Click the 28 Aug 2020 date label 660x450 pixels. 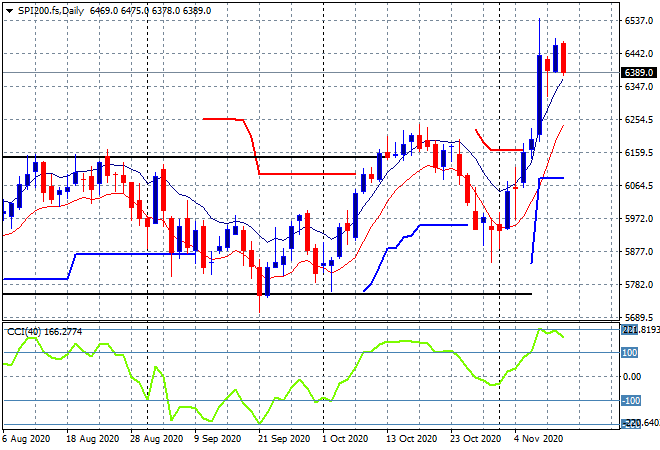point(157,439)
